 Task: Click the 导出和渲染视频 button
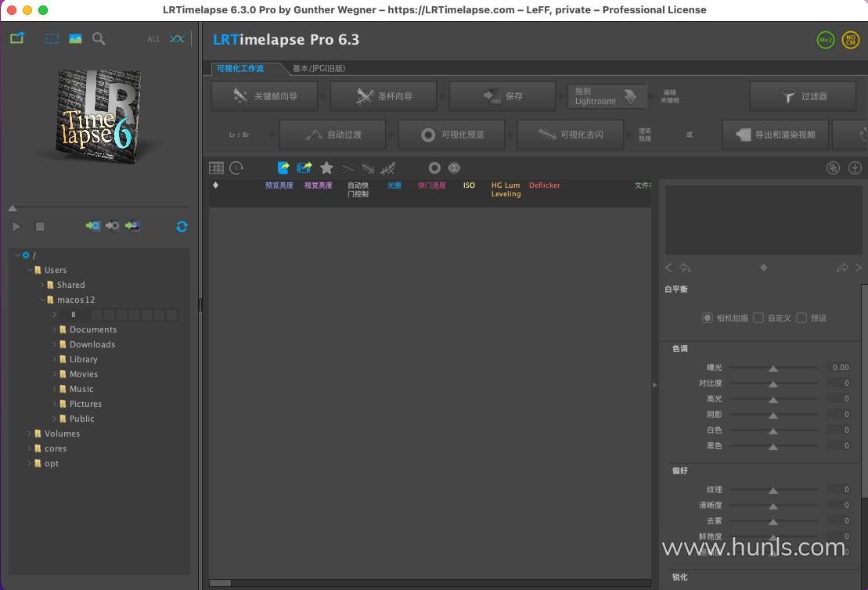(x=776, y=135)
